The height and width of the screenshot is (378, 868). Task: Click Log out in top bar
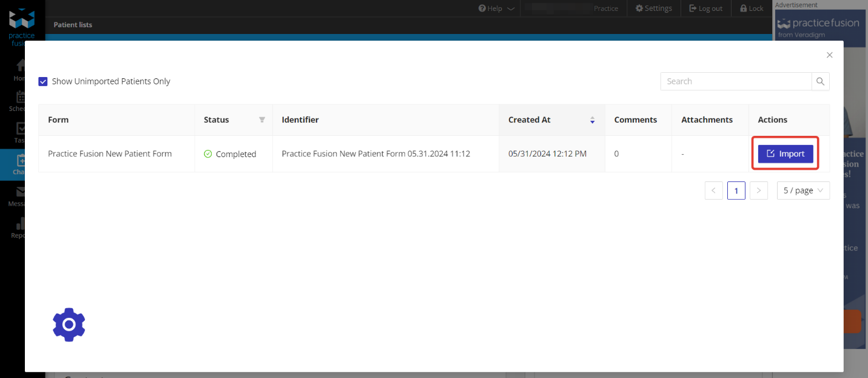point(705,8)
